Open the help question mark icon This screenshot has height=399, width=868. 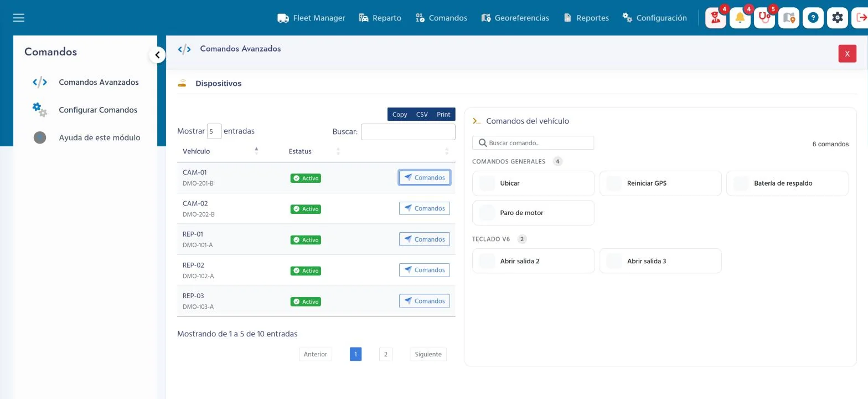(x=813, y=18)
